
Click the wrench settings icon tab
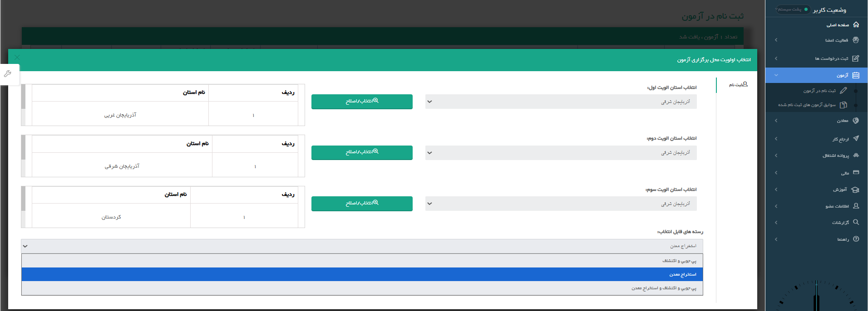click(x=8, y=74)
